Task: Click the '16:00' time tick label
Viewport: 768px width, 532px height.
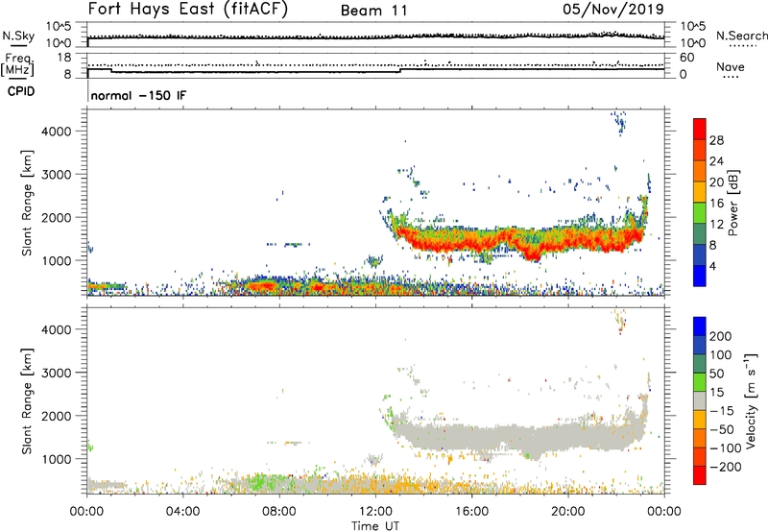Action: tap(471, 512)
